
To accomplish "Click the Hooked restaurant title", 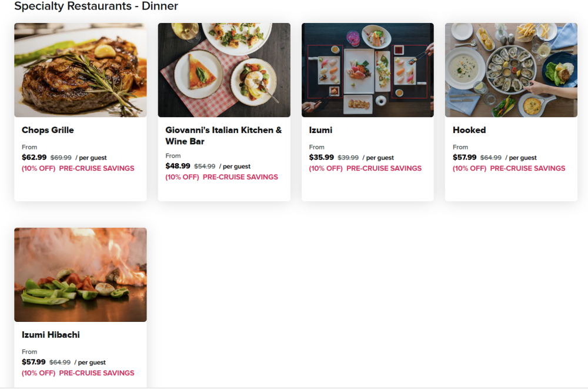I will 469,130.
